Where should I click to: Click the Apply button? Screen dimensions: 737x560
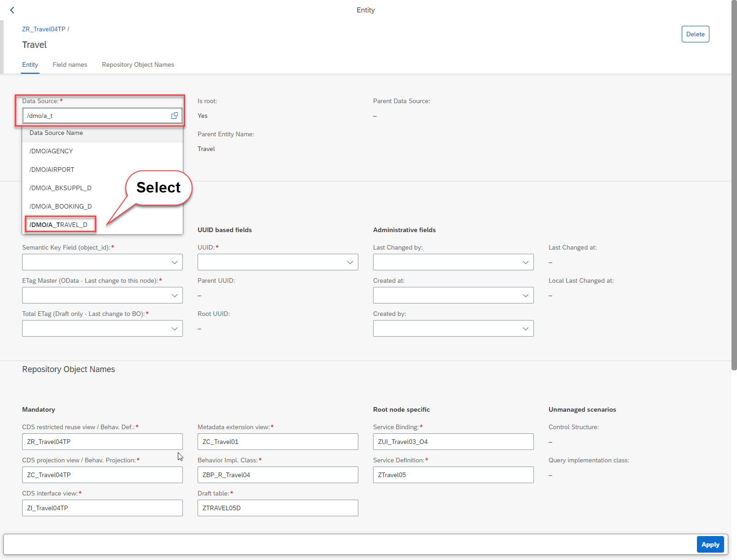click(x=710, y=544)
